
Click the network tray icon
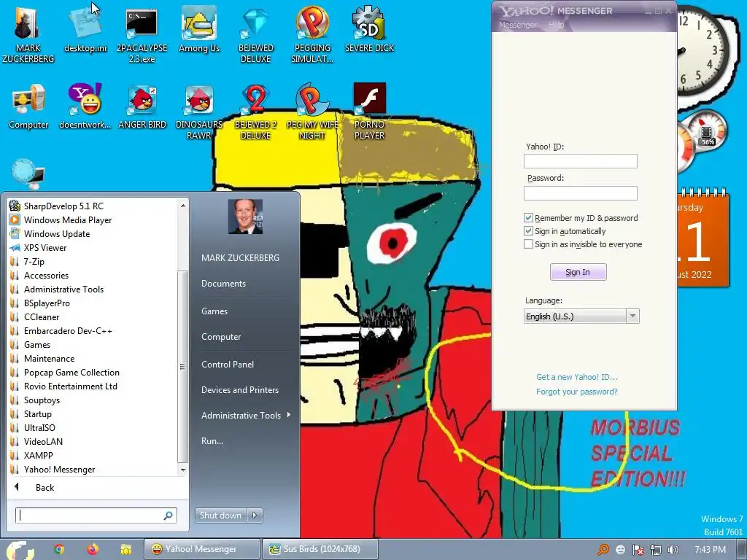(656, 550)
